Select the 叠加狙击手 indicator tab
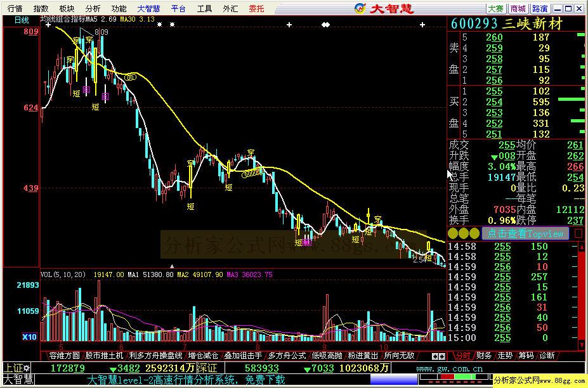Image resolution: width=588 pixels, height=388 pixels. click(x=243, y=356)
